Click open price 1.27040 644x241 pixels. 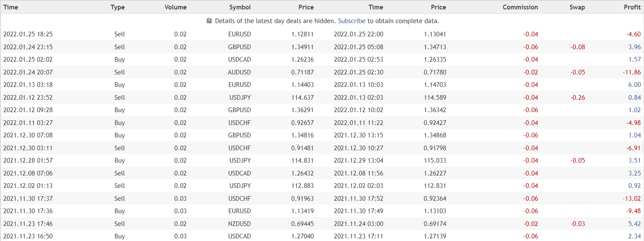coord(303,236)
